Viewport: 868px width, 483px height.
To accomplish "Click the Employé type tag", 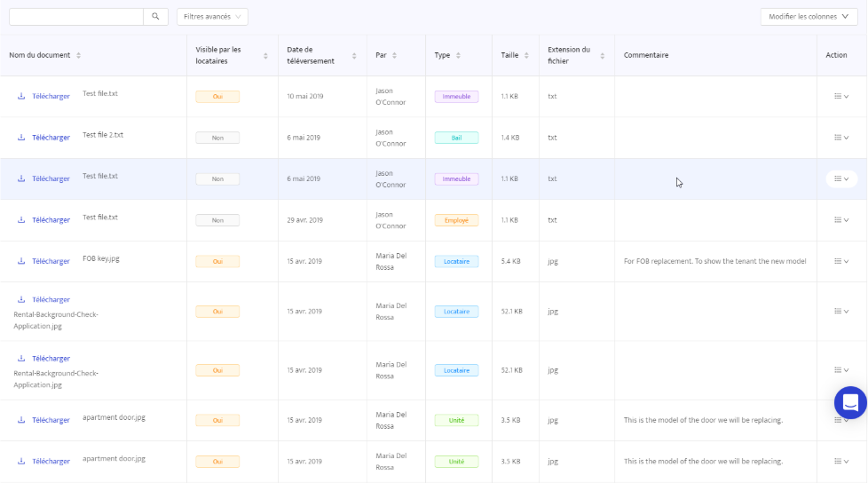I will coord(457,220).
